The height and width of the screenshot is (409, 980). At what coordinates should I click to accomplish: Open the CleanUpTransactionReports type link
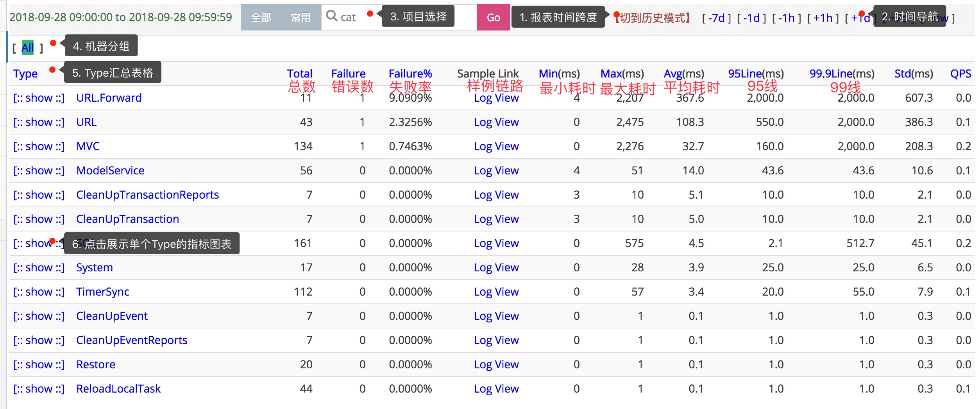147,195
